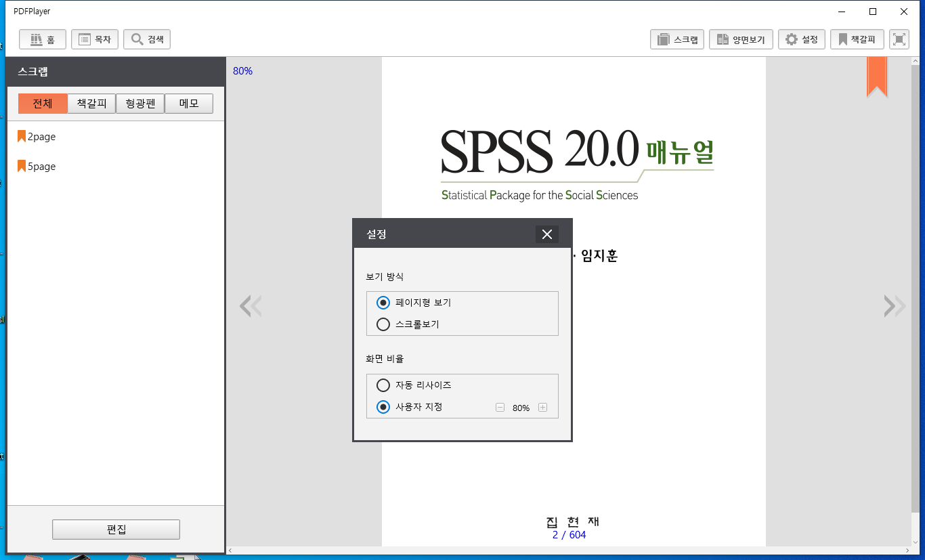Click the 편집 edit button
Image resolution: width=925 pixels, height=560 pixels.
coord(116,530)
